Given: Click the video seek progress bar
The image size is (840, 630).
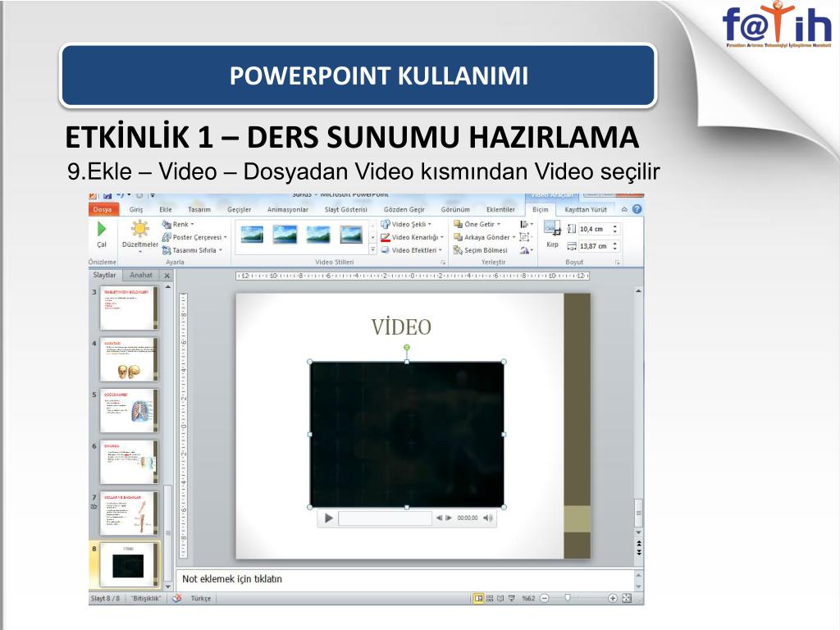Looking at the screenshot, I should pyautogui.click(x=385, y=518).
